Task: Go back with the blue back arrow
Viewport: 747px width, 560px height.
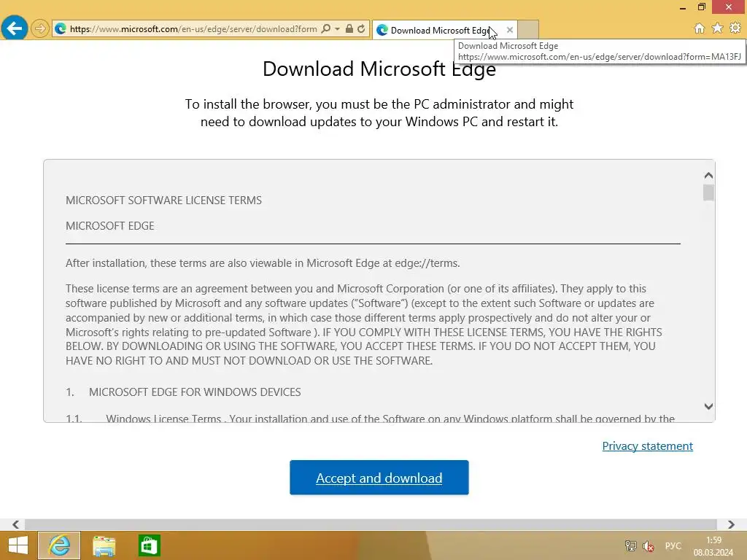Action: coord(15,28)
